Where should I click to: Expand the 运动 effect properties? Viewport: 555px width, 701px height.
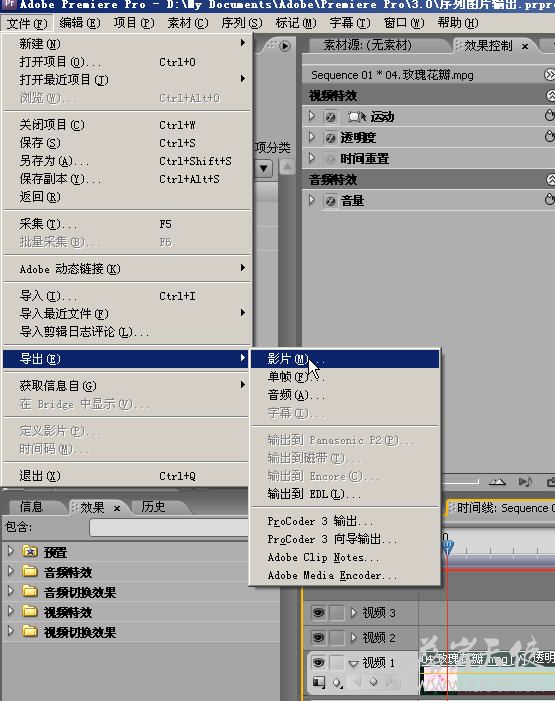point(312,116)
